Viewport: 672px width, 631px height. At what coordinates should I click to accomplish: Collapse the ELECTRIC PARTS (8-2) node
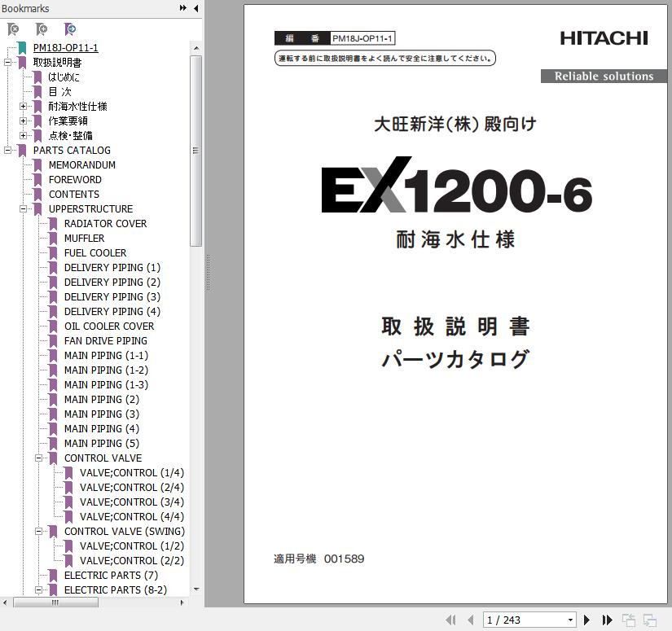click(38, 589)
